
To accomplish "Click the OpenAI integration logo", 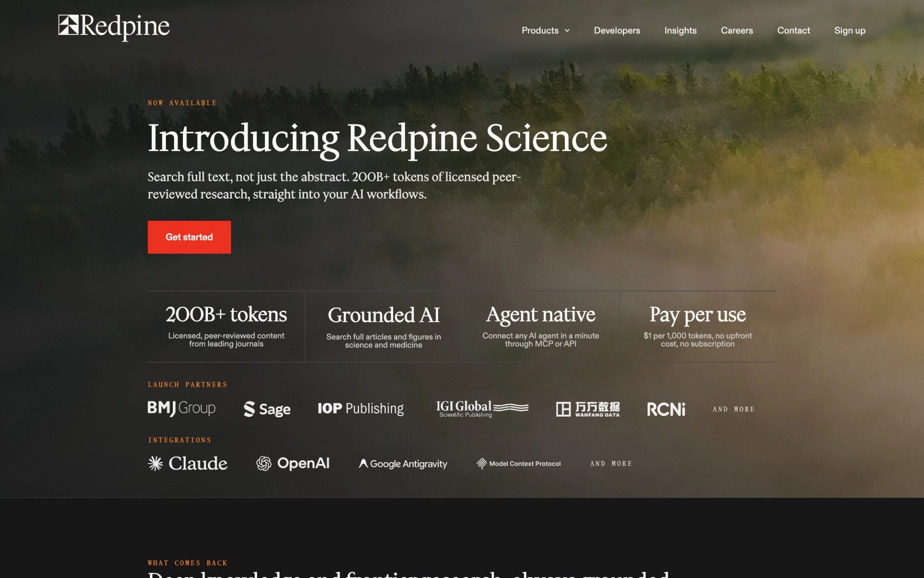I will point(293,463).
